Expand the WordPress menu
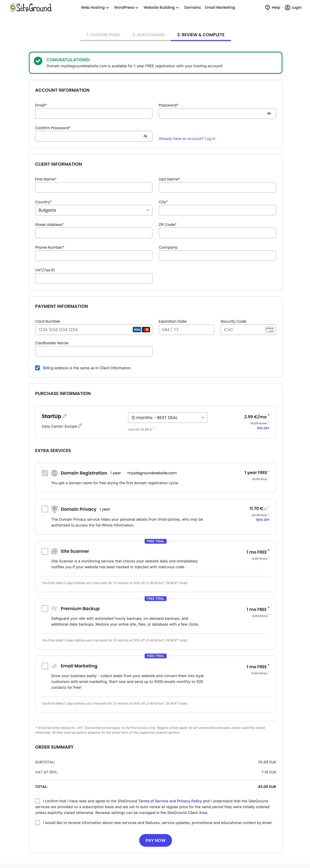Screen dimensions: 310x868 tap(126, 7)
